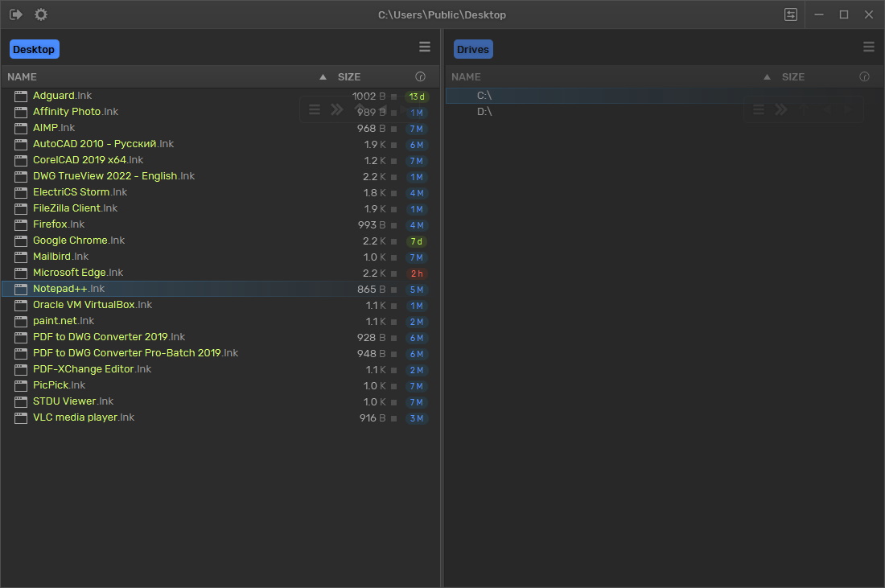Sort left pane by SIZE column
885x588 pixels.
click(x=349, y=77)
